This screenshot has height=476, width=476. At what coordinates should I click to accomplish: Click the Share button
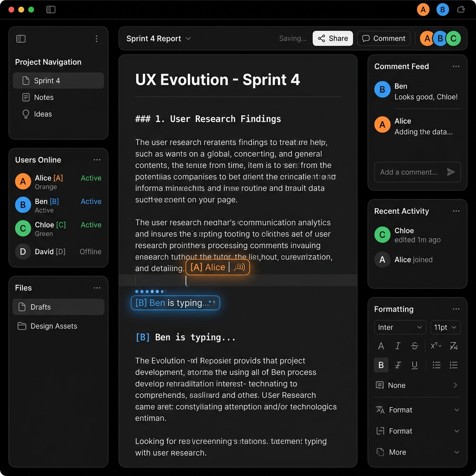tap(333, 38)
